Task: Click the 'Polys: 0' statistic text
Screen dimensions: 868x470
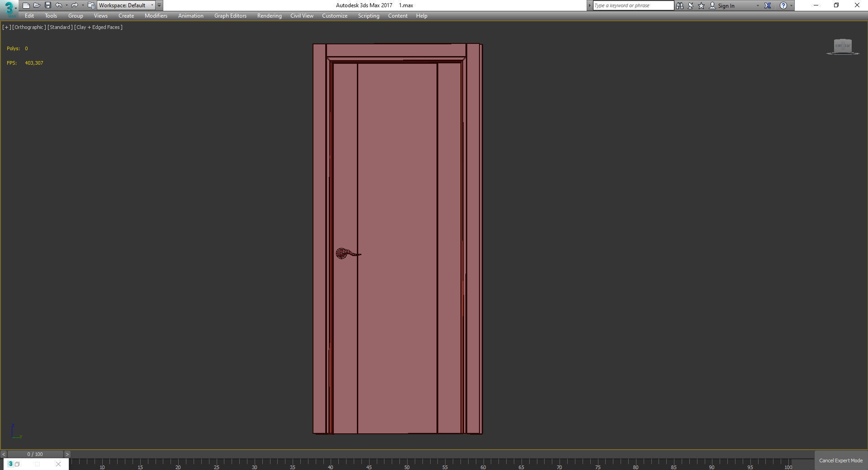Action: (17, 48)
